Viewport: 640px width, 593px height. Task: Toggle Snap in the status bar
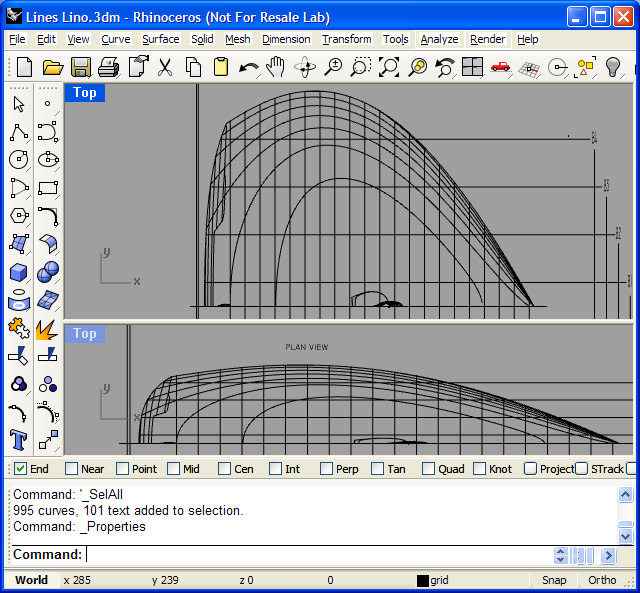point(553,580)
